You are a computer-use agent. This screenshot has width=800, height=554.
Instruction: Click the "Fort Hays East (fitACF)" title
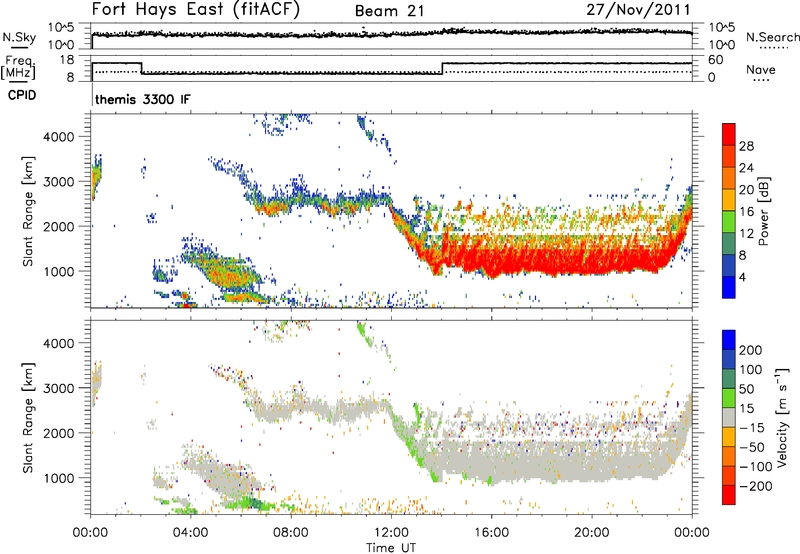195,10
